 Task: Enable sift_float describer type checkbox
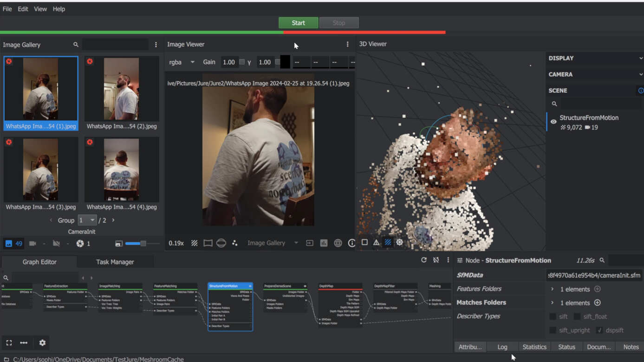point(577,317)
